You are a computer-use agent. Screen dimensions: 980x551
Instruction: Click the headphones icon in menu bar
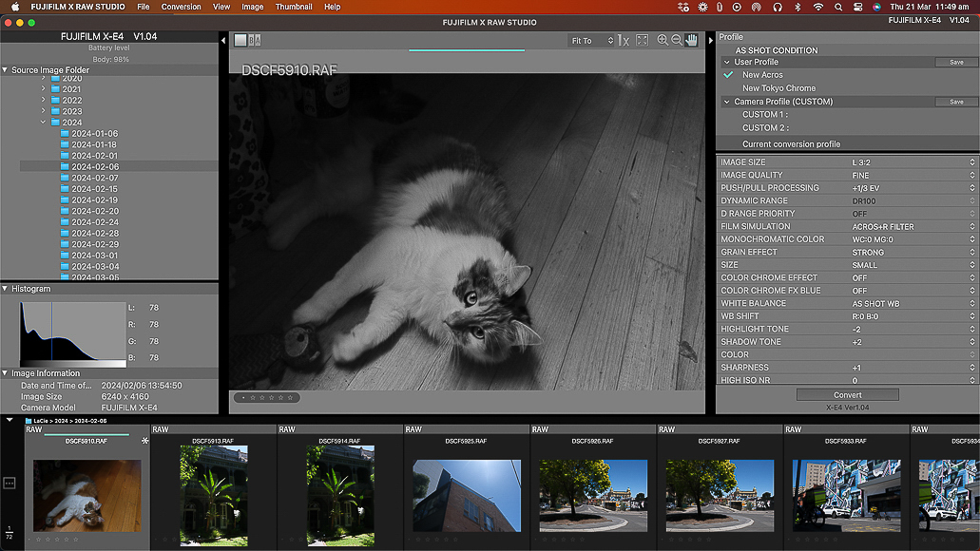coord(778,7)
